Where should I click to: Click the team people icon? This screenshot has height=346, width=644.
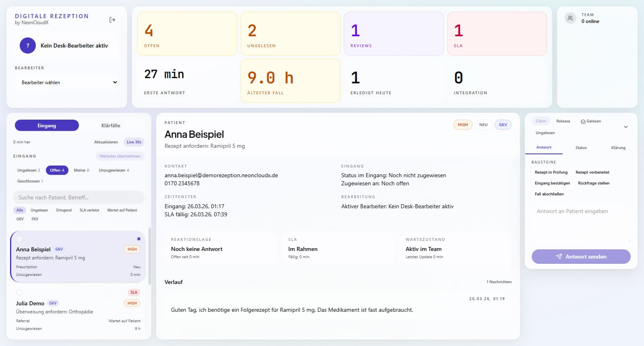click(570, 18)
